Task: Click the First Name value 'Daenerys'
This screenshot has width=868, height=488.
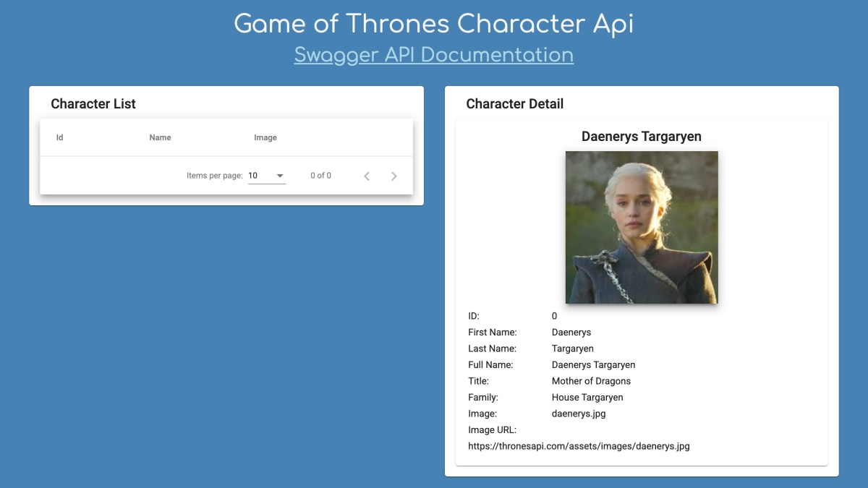Action: pos(571,333)
